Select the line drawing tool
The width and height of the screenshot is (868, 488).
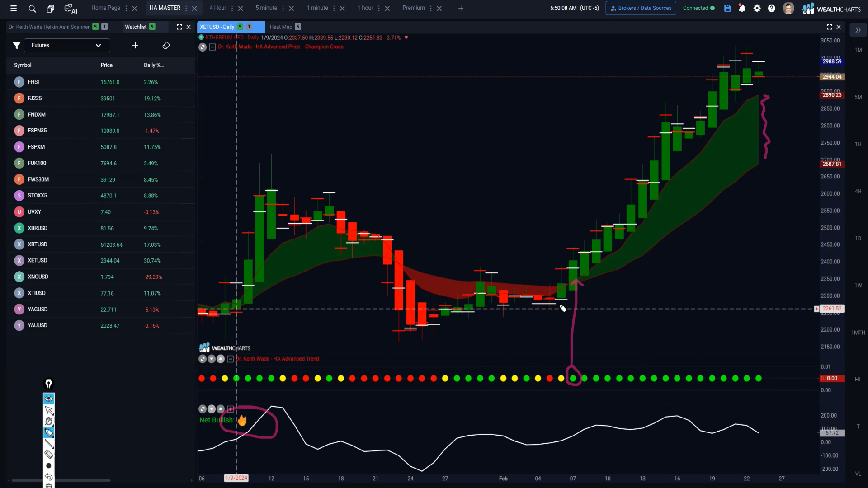point(49,444)
